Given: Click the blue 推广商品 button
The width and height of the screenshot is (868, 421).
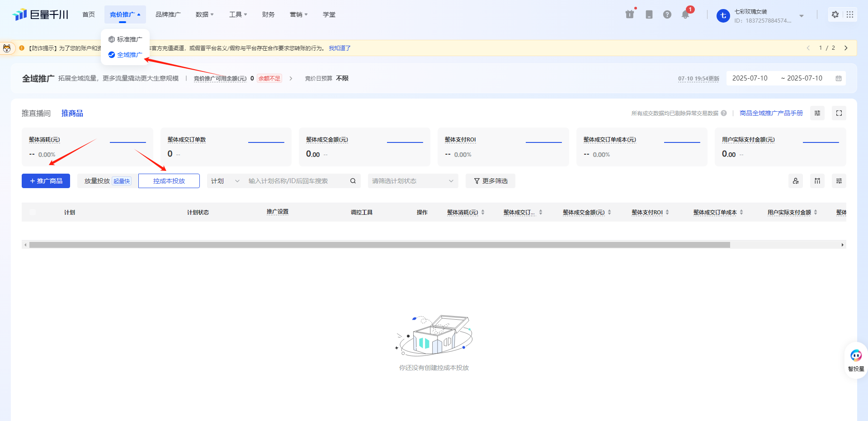Looking at the screenshot, I should 46,181.
